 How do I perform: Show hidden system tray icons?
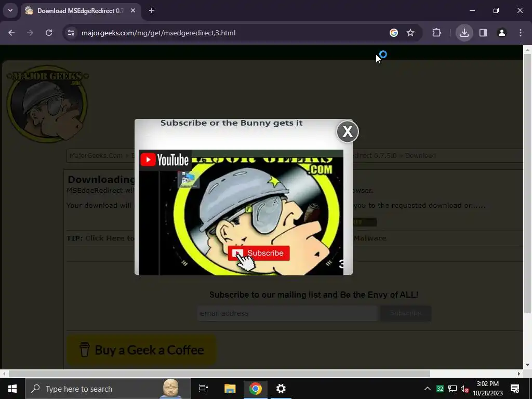428,389
